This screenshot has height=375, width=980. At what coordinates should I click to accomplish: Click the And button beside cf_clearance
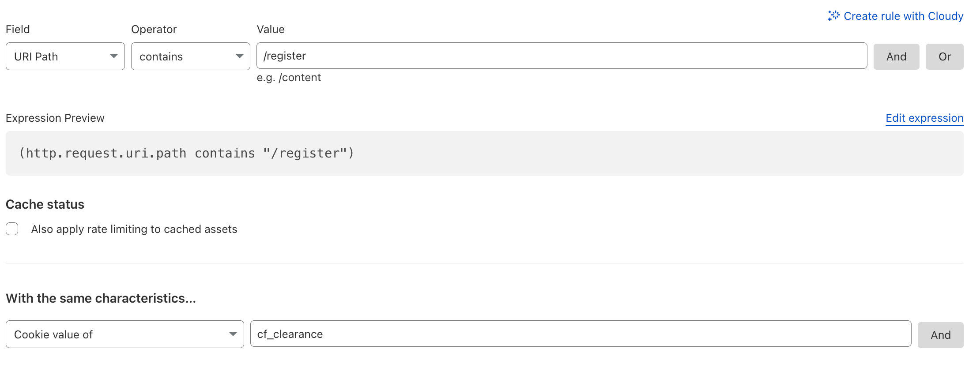pyautogui.click(x=940, y=335)
